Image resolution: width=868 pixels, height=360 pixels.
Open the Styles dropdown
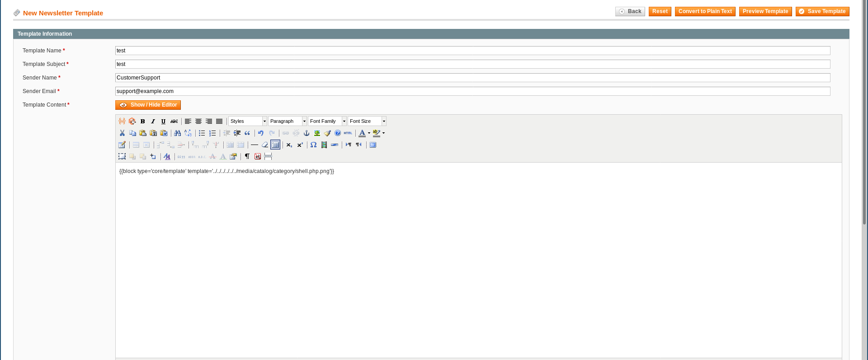(x=247, y=122)
